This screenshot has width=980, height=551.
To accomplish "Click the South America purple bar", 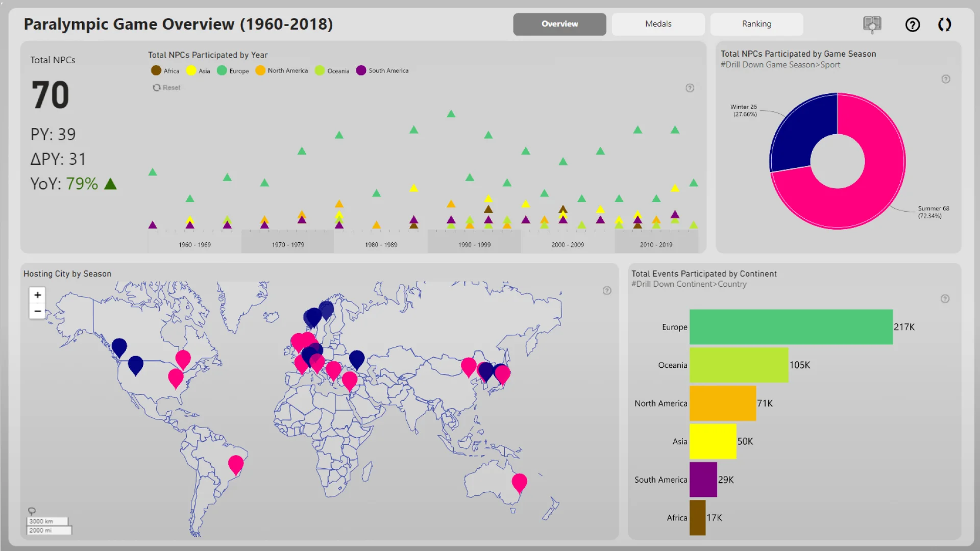I will 703,480.
